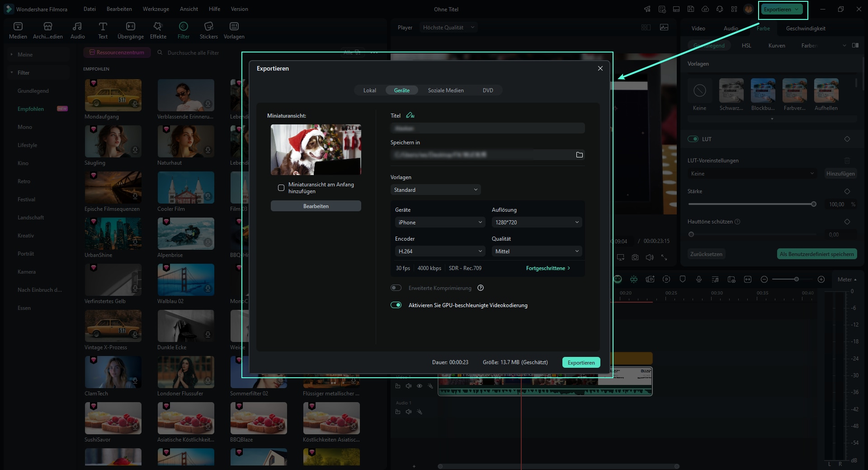Screen dimensions: 868x470
Task: Add keyframe diamond for LUT
Action: pos(847,139)
